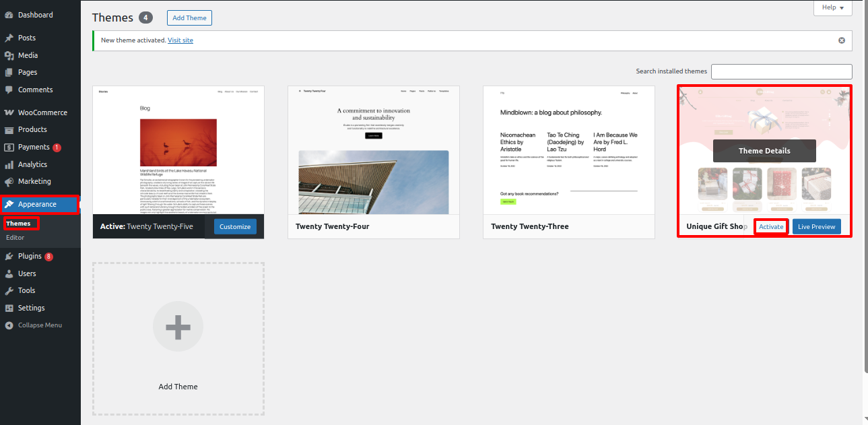Click the Dashboard gauge icon
This screenshot has width=868, height=425.
[9, 15]
